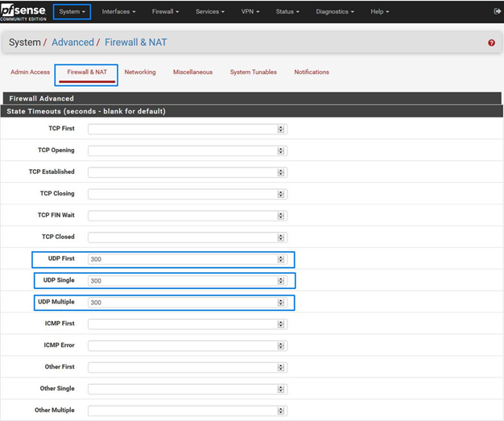
Task: Click the TCP Established spinner stepper
Action: 281,172
